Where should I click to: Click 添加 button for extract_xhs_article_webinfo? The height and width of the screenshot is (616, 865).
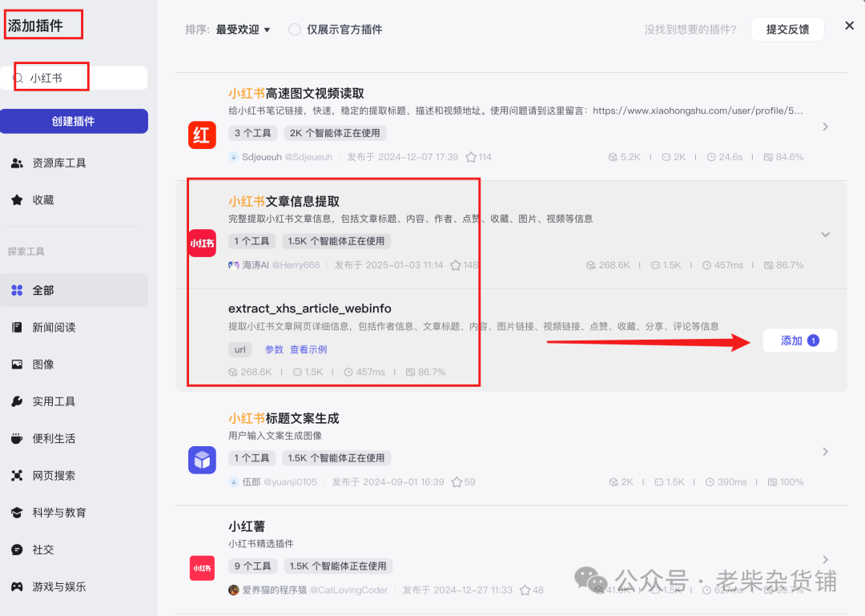click(800, 340)
